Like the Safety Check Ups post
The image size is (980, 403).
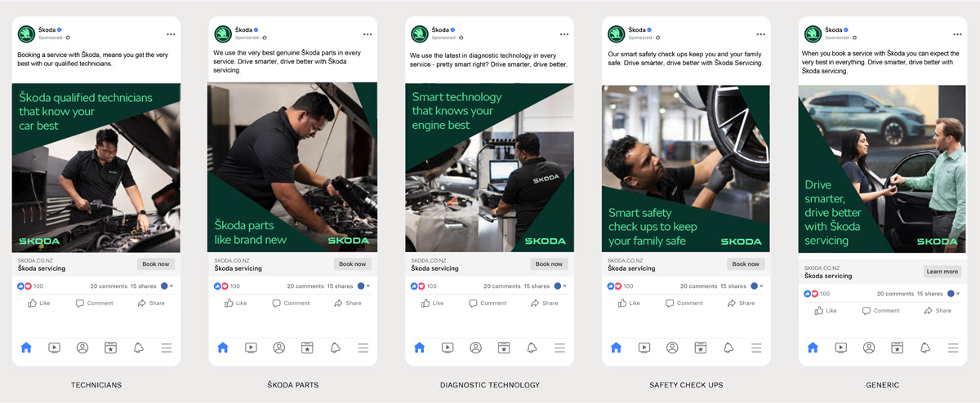coord(629,303)
